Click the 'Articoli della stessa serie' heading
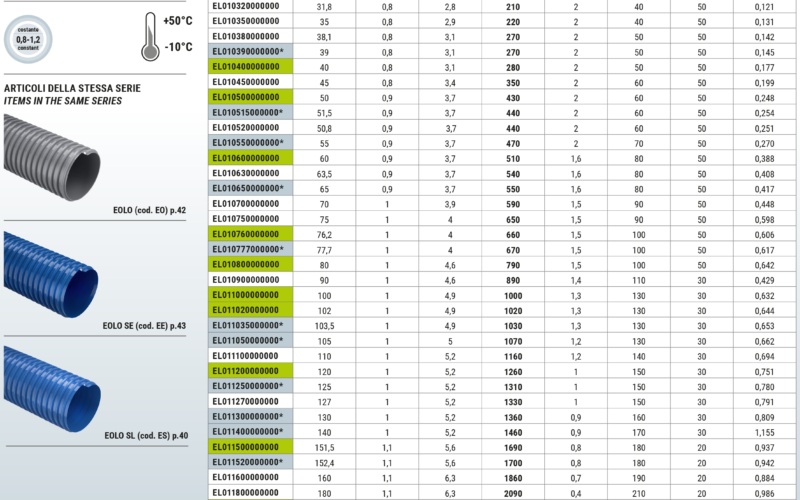 tap(72, 88)
